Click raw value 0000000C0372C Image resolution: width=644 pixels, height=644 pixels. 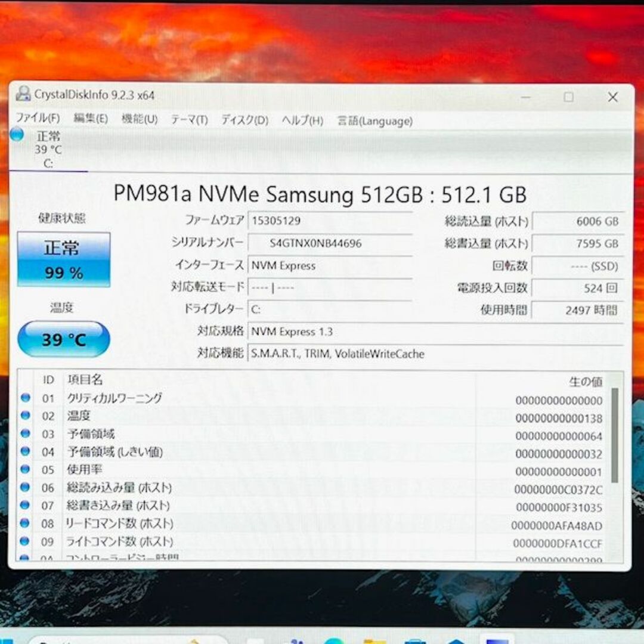click(558, 490)
